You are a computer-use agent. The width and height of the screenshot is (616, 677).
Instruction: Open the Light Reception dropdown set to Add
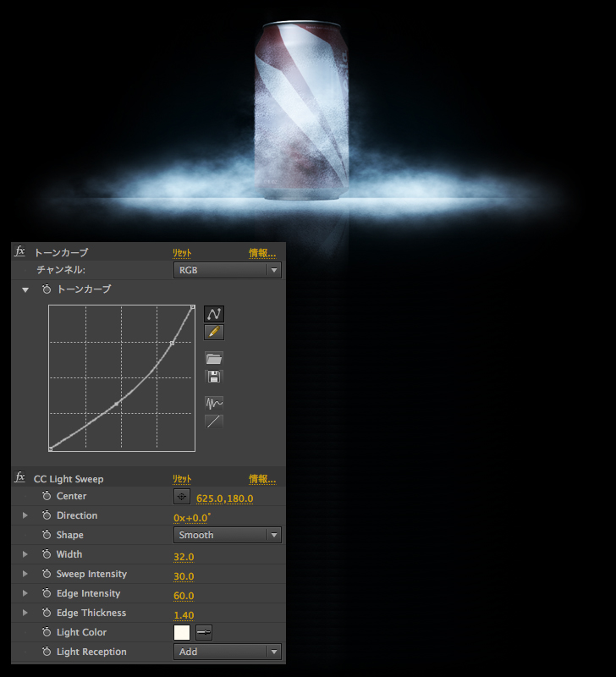pos(227,652)
